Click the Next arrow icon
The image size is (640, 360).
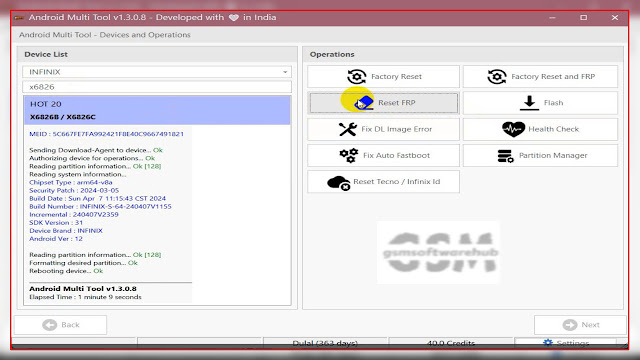pyautogui.click(x=570, y=325)
